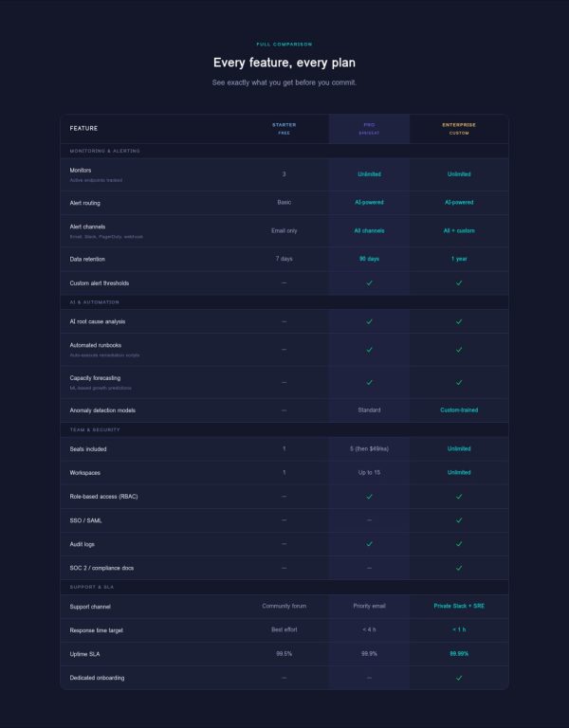Click the Capacity forecasting Enterprise checkmark

pyautogui.click(x=459, y=383)
